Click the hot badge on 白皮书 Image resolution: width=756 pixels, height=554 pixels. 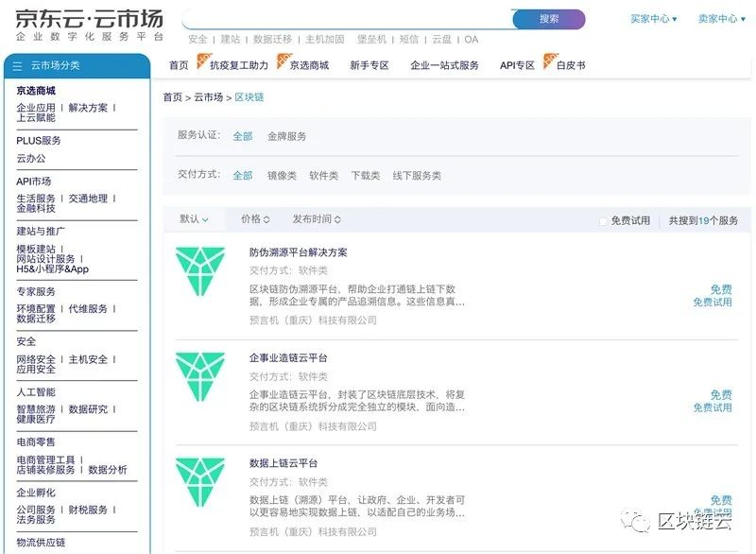point(550,61)
